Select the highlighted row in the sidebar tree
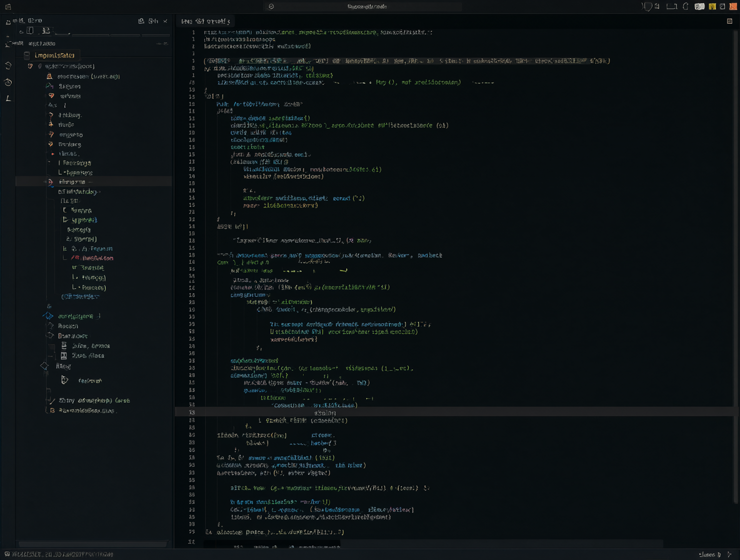Image resolution: width=740 pixels, height=560 pixels. (x=94, y=182)
